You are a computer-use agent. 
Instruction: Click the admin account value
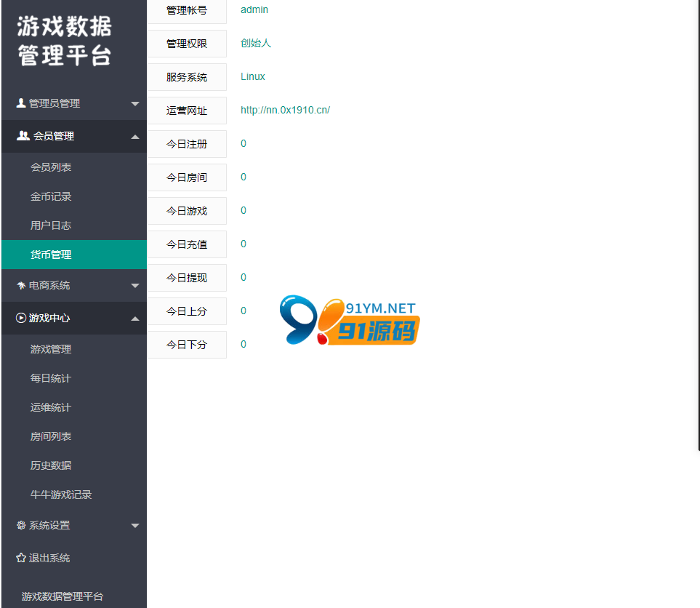pos(254,9)
